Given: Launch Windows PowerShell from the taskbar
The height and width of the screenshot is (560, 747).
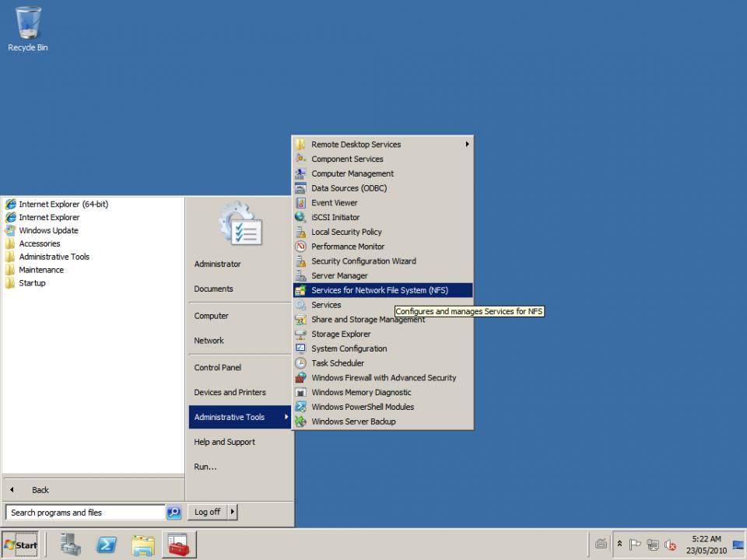Looking at the screenshot, I should click(x=107, y=544).
